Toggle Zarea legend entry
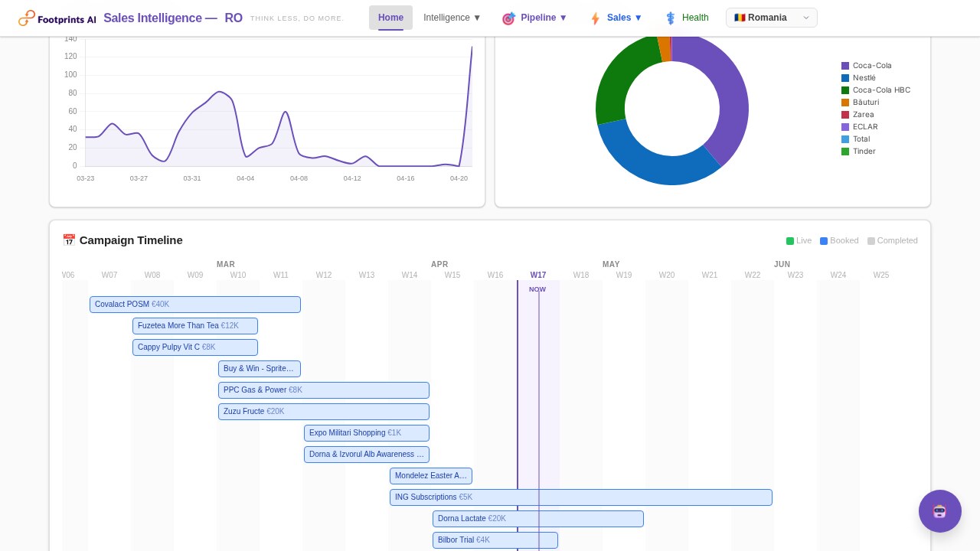This screenshot has width=980, height=551. pos(857,115)
